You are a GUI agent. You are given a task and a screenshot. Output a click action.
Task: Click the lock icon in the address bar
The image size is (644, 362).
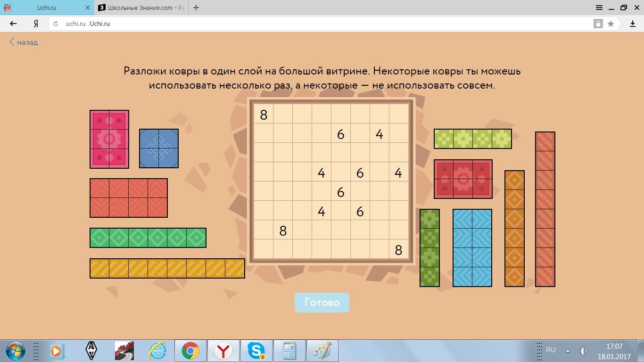tap(598, 24)
